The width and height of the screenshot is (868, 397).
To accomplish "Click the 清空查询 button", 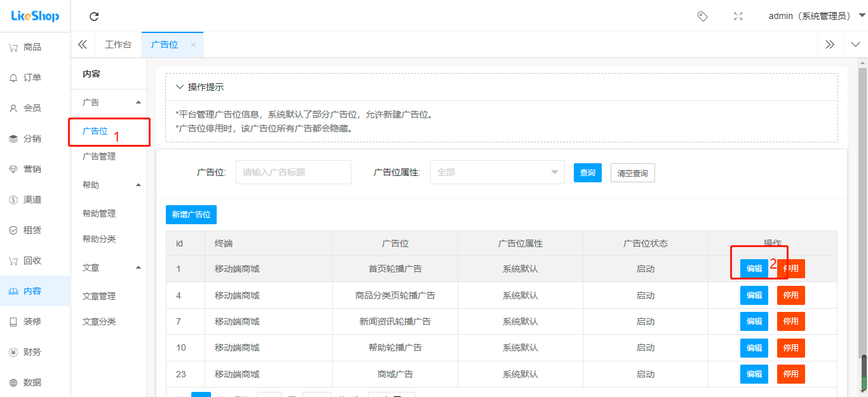I will point(633,173).
